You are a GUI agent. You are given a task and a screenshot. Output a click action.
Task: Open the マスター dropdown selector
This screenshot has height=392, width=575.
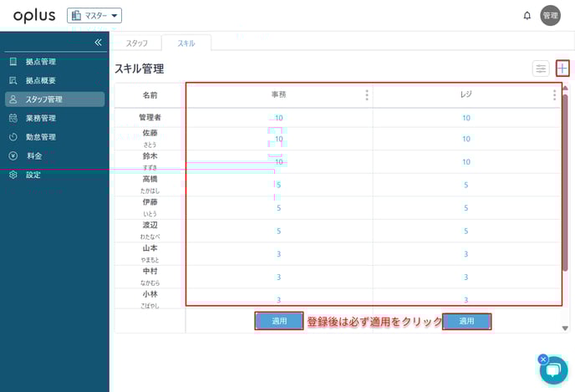tap(94, 15)
